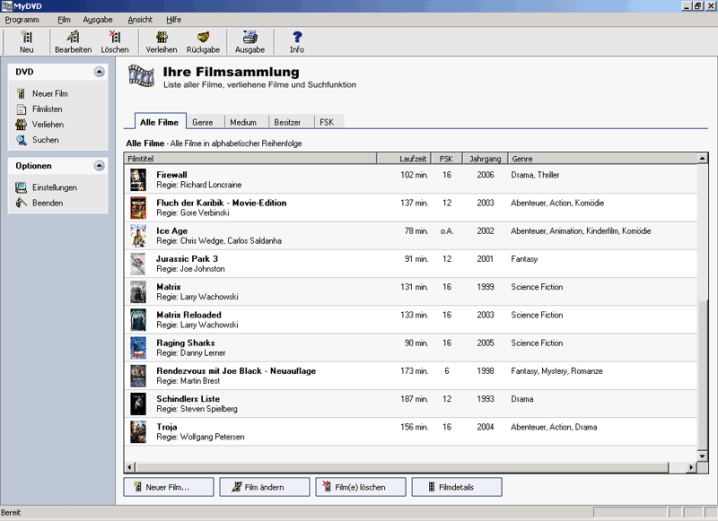Click the Löschen toolbar icon
The height and width of the screenshot is (521, 718).
pos(114,37)
